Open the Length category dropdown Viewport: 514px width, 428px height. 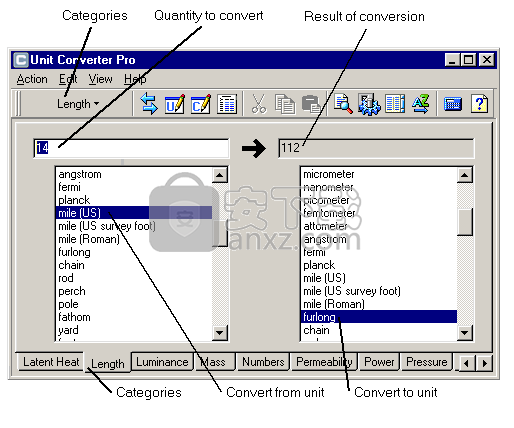click(x=78, y=104)
